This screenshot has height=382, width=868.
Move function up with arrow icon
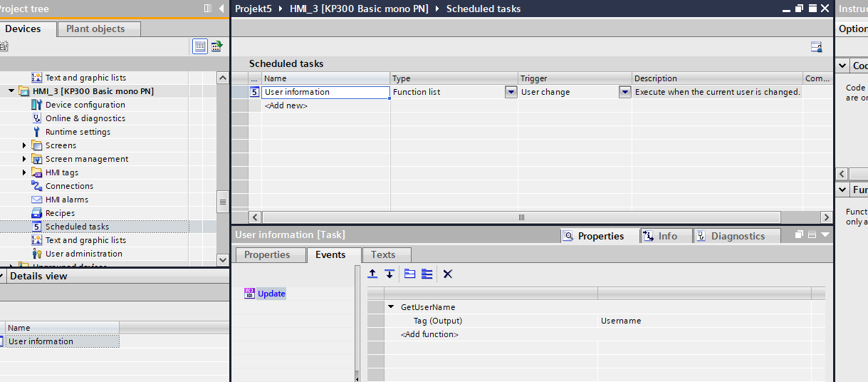pyautogui.click(x=372, y=274)
